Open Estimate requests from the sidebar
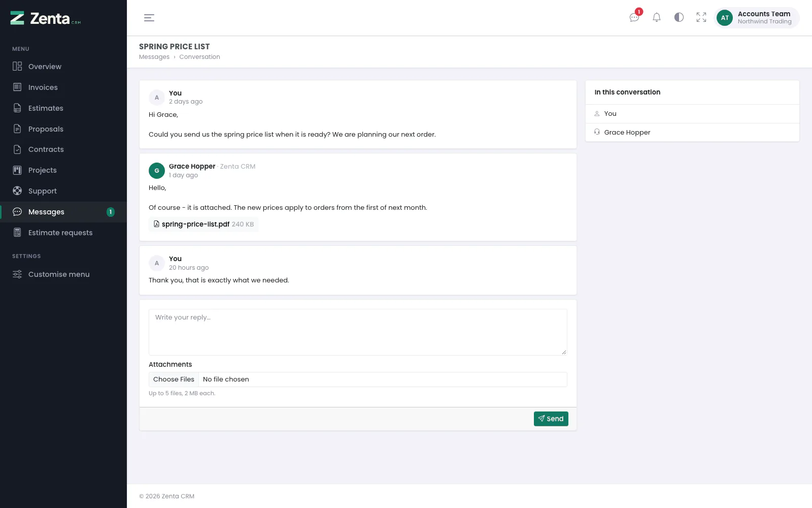Screen dimensions: 812x508 pyautogui.click(x=63, y=233)
